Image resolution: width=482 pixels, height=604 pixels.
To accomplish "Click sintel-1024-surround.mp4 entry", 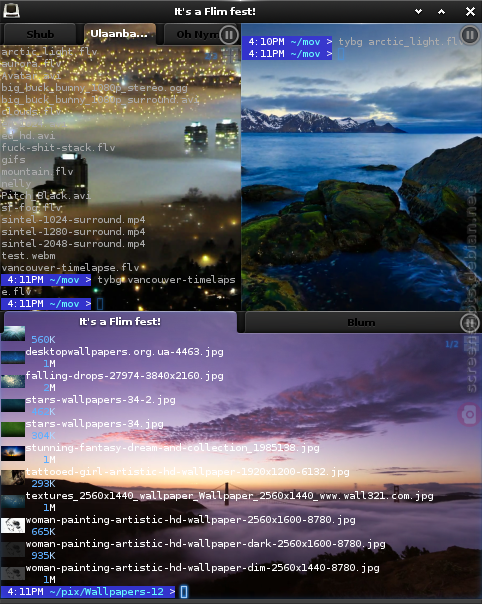I will [73, 220].
